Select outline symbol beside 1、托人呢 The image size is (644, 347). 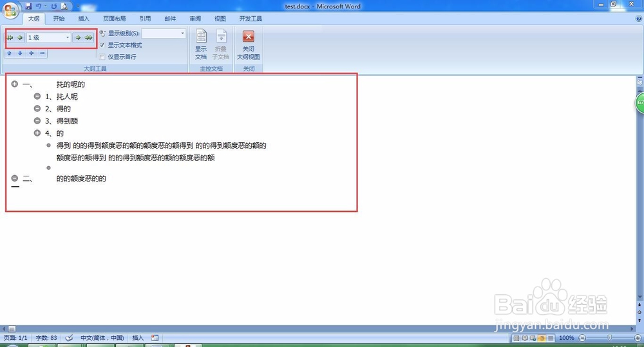(x=37, y=97)
